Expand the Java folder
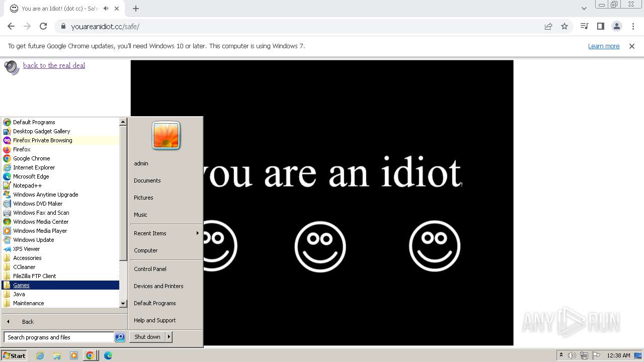 [x=60, y=294]
